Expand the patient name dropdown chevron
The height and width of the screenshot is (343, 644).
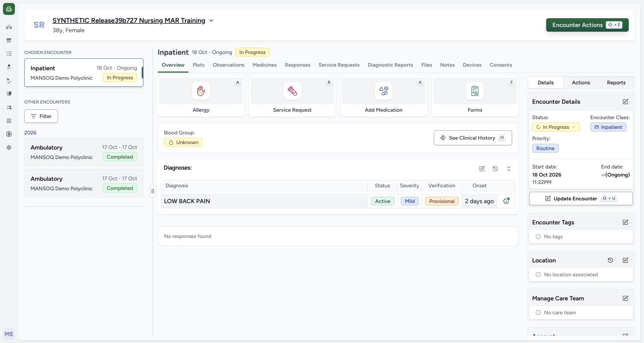pos(211,20)
